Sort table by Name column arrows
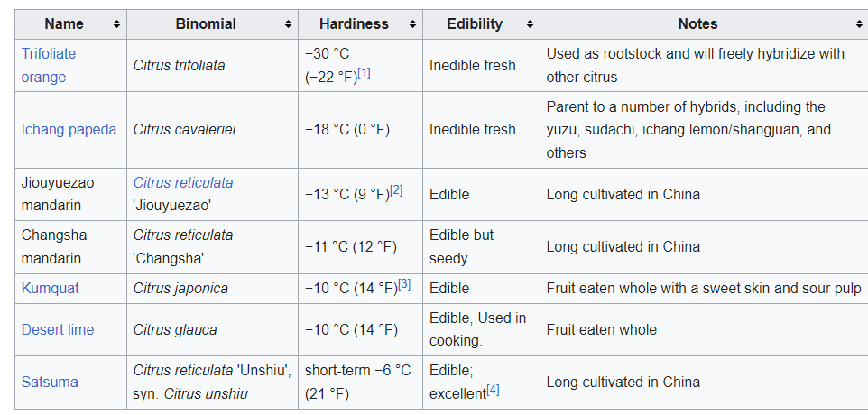 point(116,24)
